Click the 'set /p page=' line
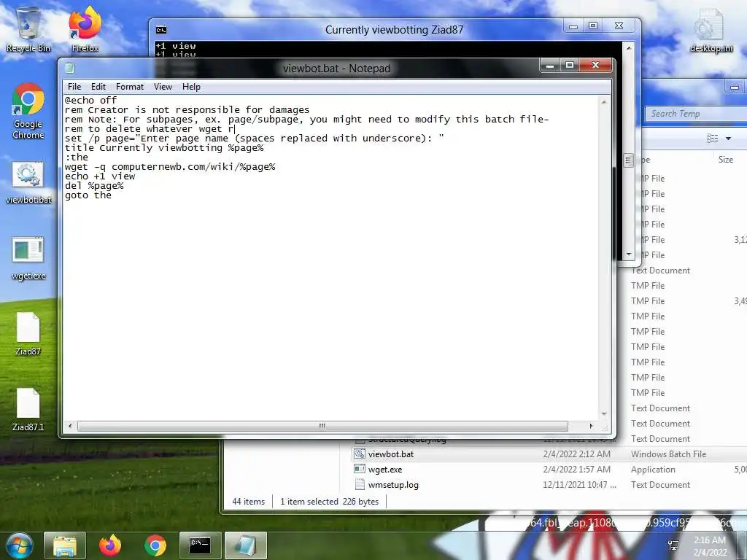Viewport: 747px width, 560px height. (255, 138)
